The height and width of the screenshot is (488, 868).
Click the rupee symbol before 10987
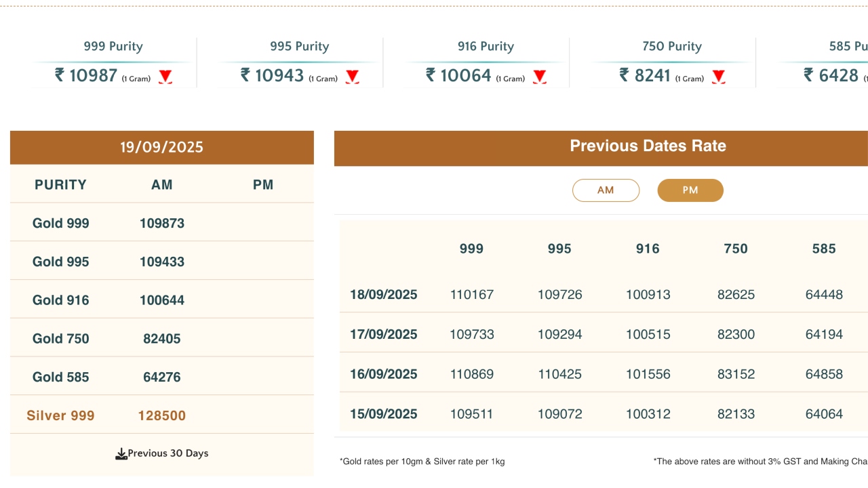click(x=60, y=75)
